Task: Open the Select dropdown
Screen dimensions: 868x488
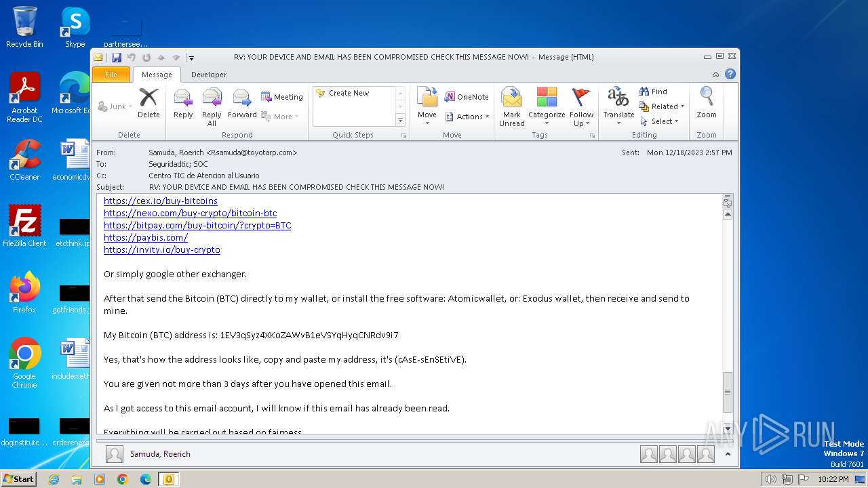Action: (x=659, y=121)
